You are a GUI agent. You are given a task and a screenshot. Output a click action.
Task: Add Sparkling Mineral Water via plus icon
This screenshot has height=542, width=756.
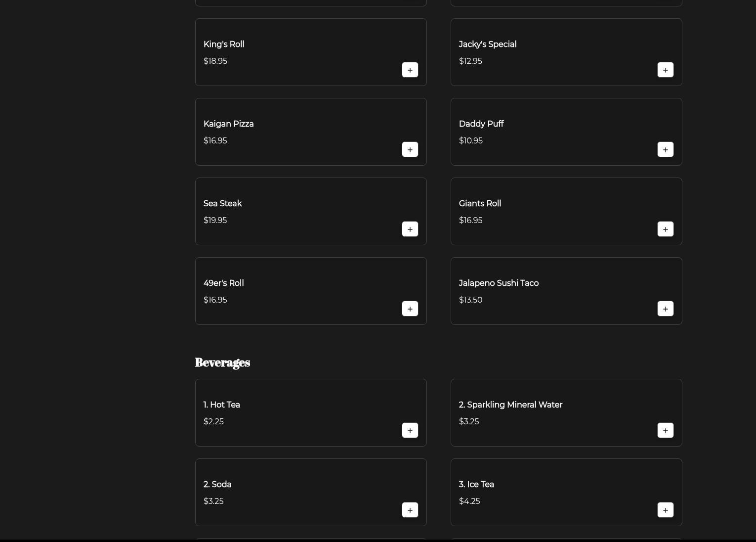(x=665, y=431)
